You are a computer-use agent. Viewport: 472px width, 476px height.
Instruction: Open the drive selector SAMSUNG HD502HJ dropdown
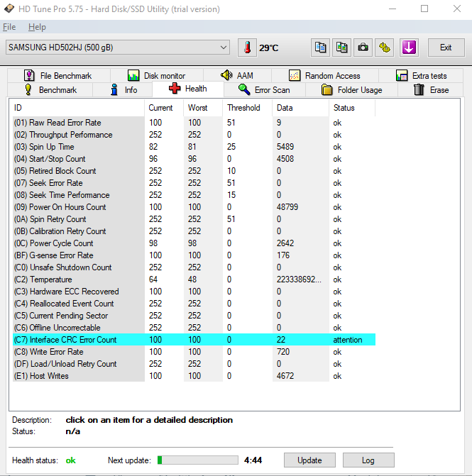[x=118, y=48]
